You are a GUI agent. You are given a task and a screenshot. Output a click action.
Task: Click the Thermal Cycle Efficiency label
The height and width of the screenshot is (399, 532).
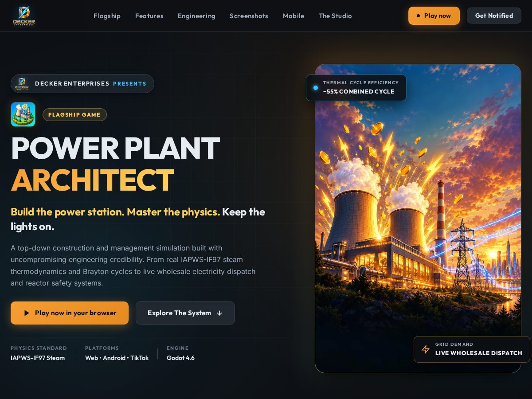click(x=361, y=82)
